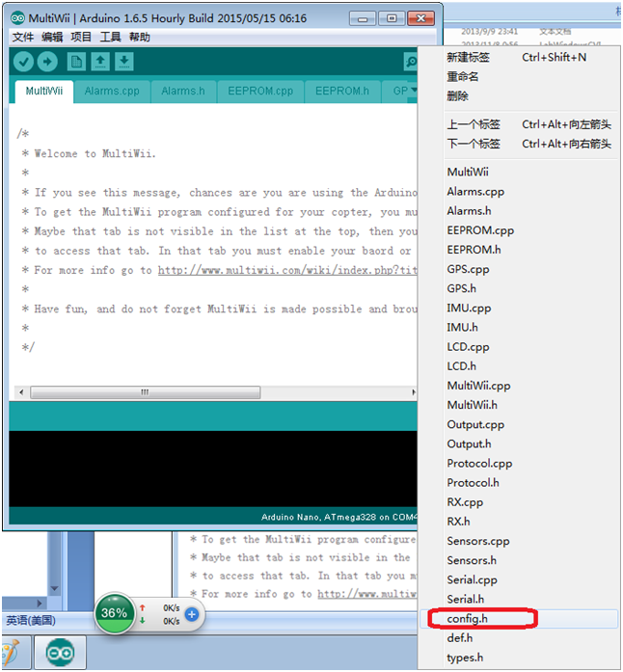Select Protocol.h from the tab list
Screen dimensions: 623x672
point(519,483)
